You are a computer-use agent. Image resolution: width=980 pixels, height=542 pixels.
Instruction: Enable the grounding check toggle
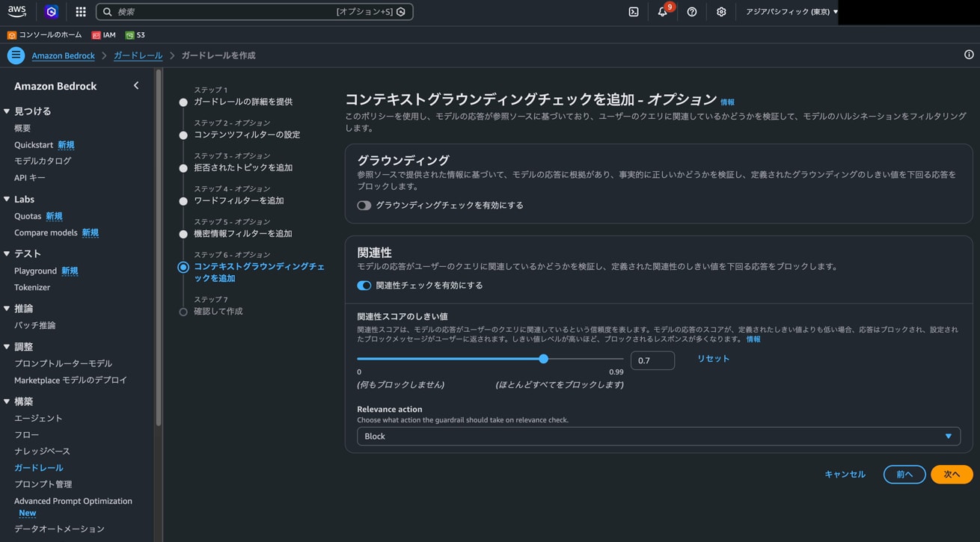coord(364,206)
